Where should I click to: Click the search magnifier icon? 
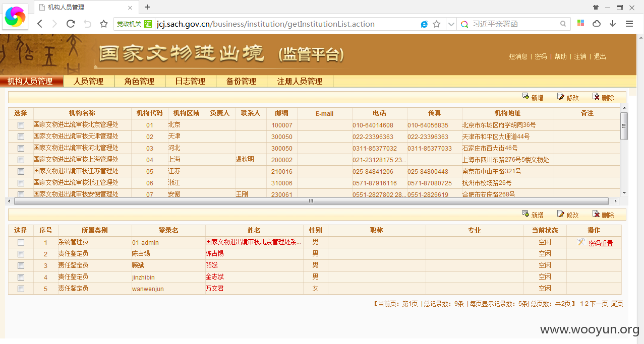pyautogui.click(x=563, y=24)
